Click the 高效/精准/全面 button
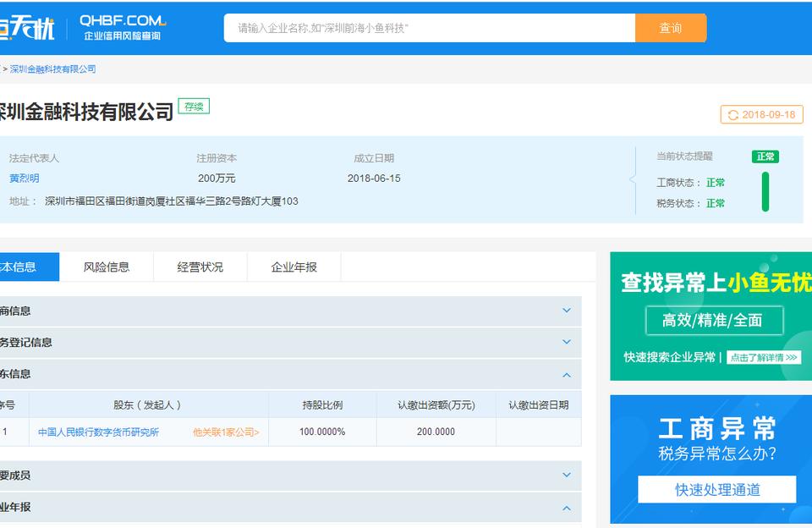Screen dimensions: 812x528 tap(716, 322)
